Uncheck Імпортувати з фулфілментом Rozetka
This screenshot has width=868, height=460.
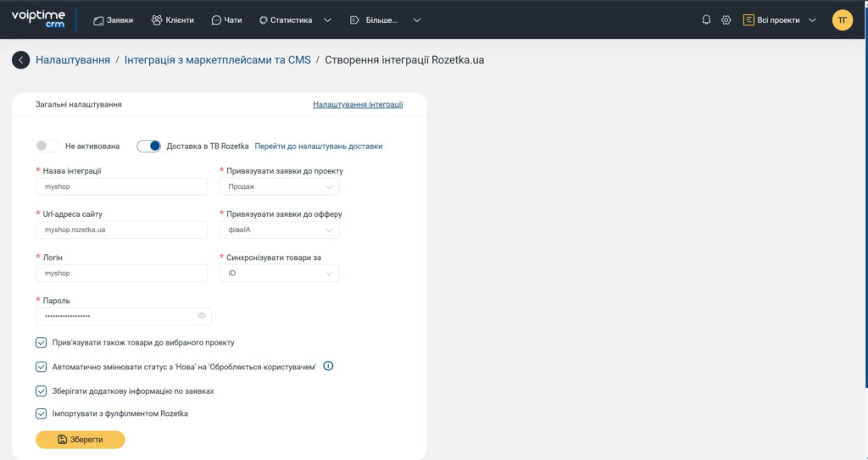pos(41,413)
